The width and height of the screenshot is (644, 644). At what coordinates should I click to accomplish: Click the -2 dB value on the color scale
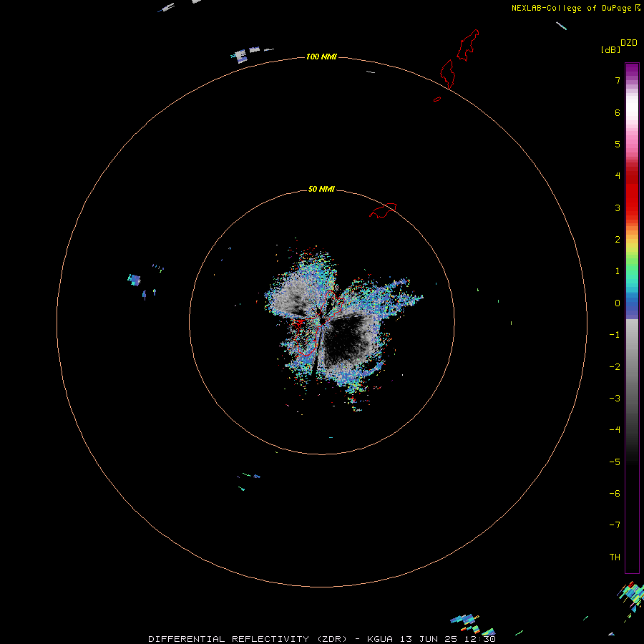pyautogui.click(x=615, y=367)
